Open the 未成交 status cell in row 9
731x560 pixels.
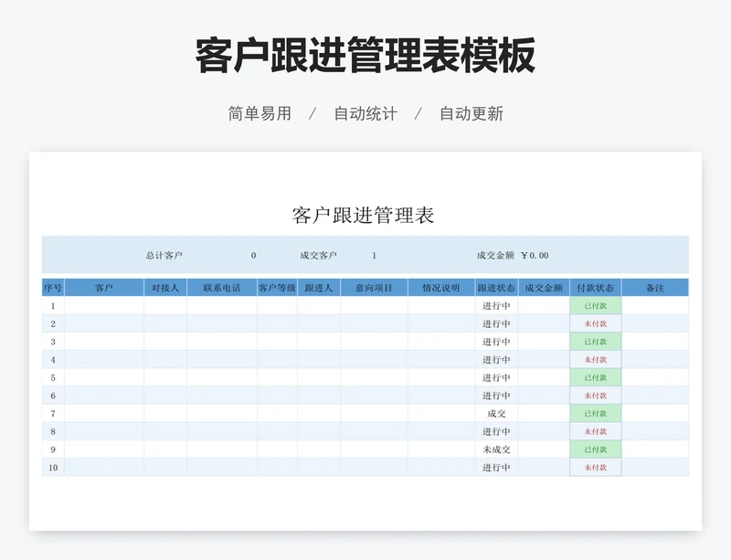pos(496,449)
